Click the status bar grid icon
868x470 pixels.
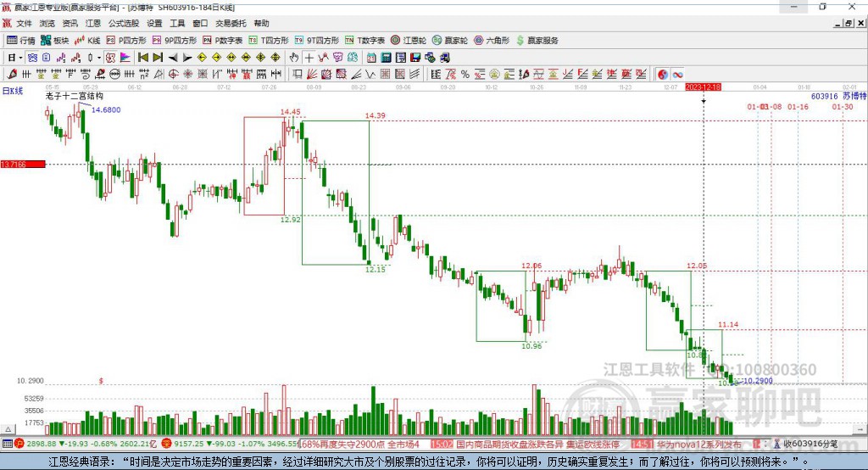(7, 444)
